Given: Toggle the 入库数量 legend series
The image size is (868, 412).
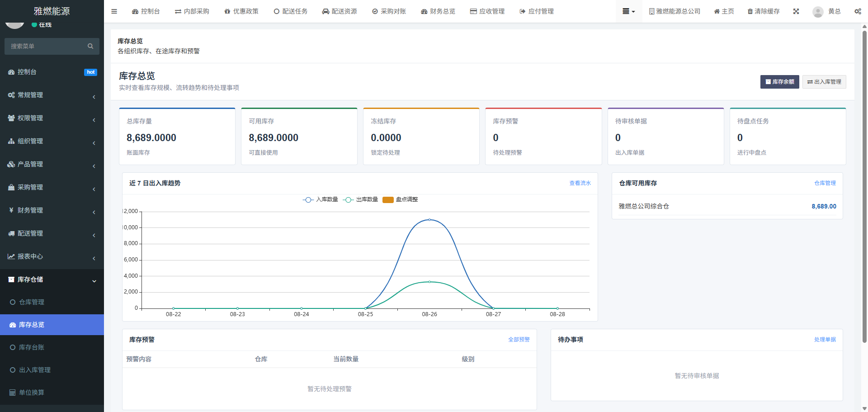Looking at the screenshot, I should click(x=321, y=199).
